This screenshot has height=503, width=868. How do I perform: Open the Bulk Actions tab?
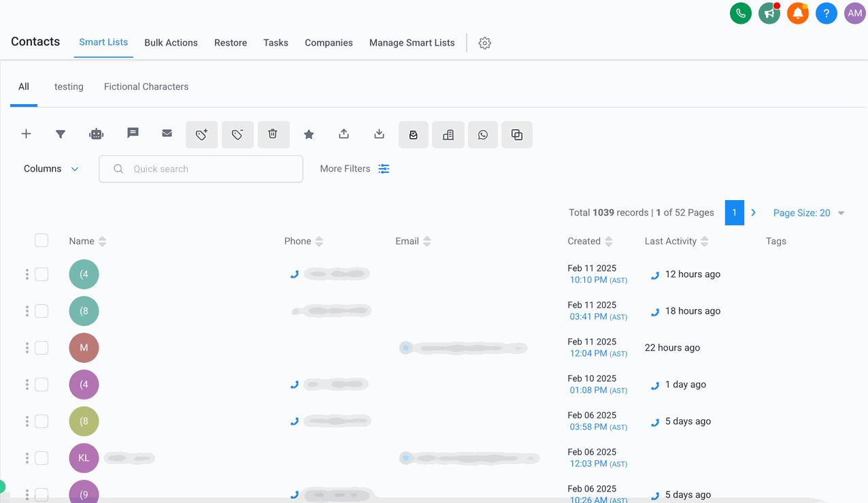point(171,43)
